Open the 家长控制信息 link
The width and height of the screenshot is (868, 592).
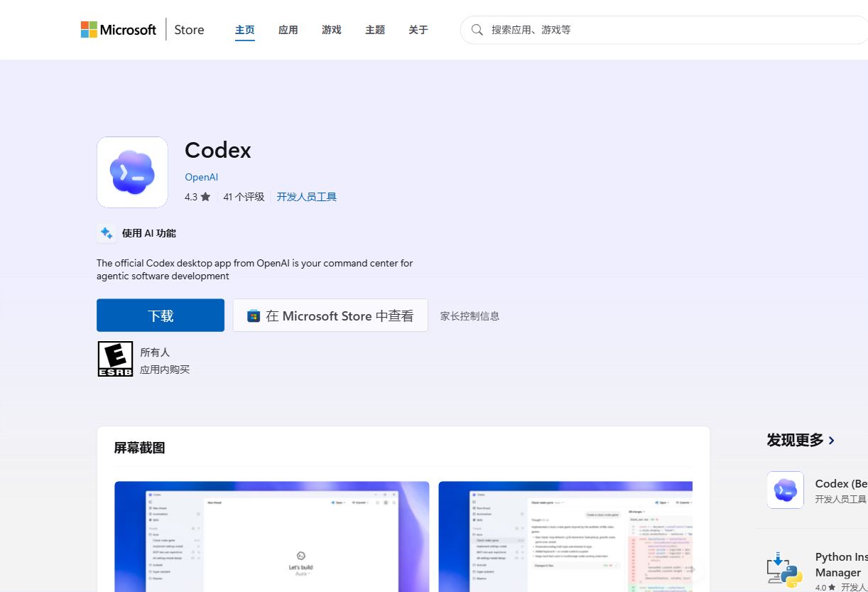point(470,316)
